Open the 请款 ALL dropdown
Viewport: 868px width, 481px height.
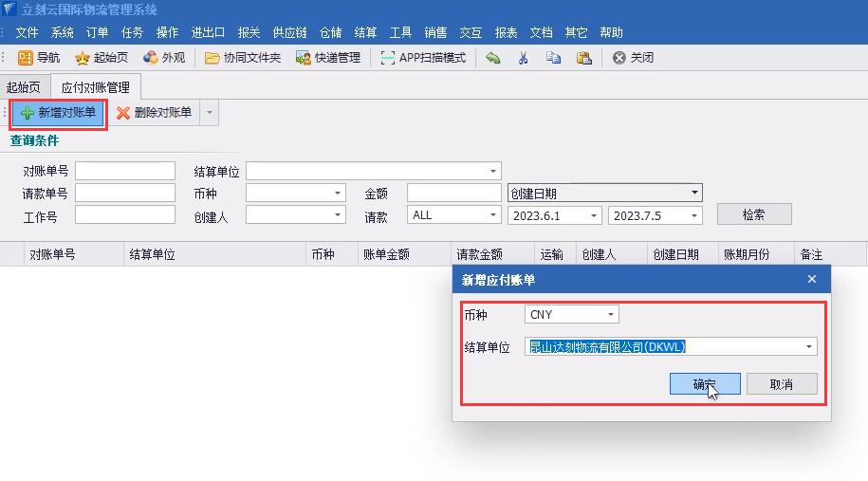tap(492, 214)
